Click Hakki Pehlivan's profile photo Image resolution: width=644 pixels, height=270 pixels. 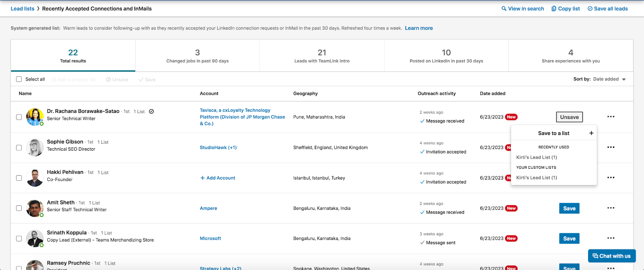[x=35, y=178]
